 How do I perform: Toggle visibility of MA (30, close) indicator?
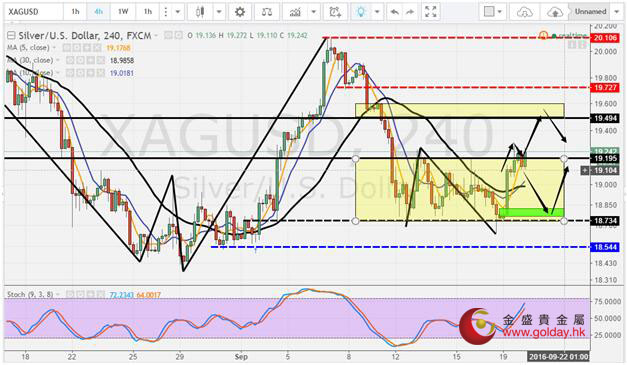(x=70, y=60)
